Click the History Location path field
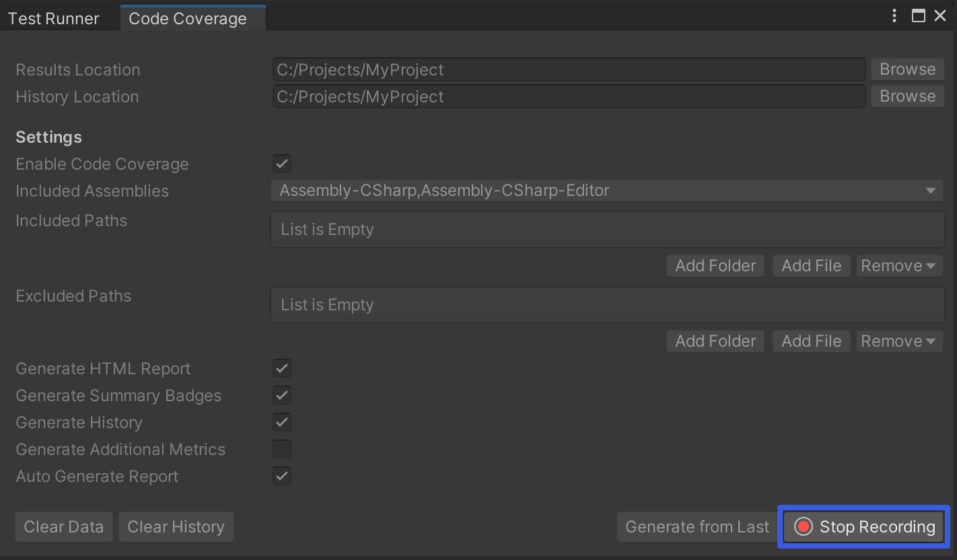Viewport: 957px width, 560px height. click(568, 96)
